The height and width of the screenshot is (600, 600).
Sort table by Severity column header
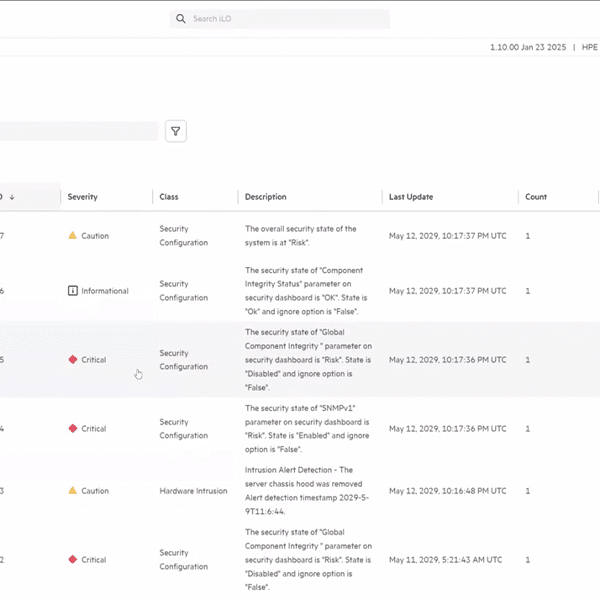83,197
